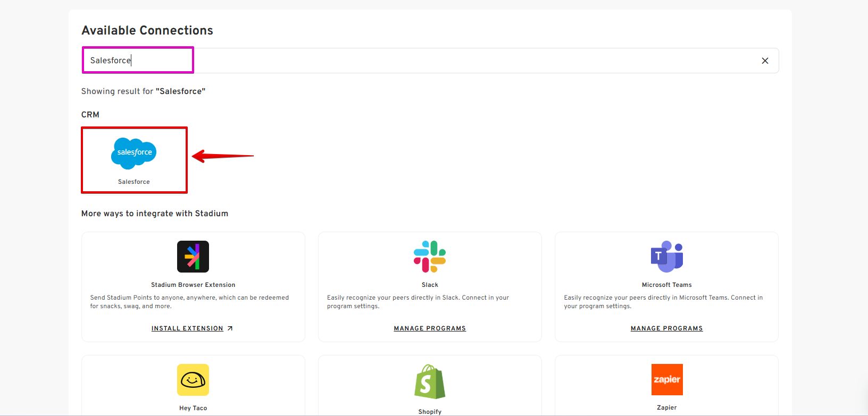The height and width of the screenshot is (416, 868).
Task: Click the Slack 'Easily recognize your peers' description
Action: pos(418,302)
